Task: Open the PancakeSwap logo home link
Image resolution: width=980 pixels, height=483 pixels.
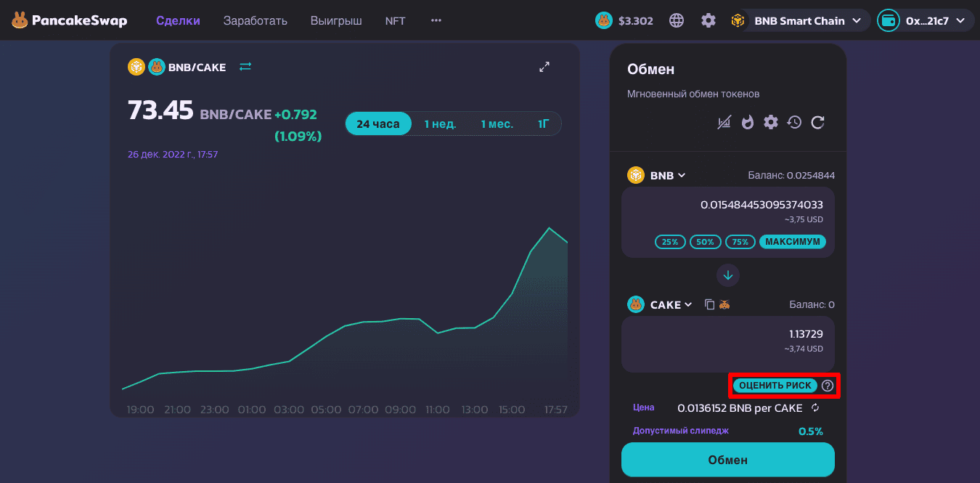Action: coord(69,21)
